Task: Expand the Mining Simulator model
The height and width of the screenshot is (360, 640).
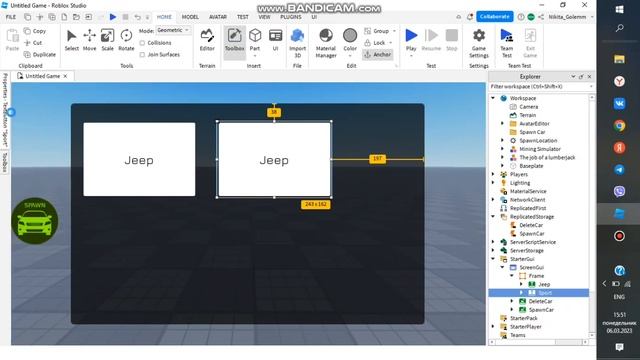Action: [x=502, y=149]
